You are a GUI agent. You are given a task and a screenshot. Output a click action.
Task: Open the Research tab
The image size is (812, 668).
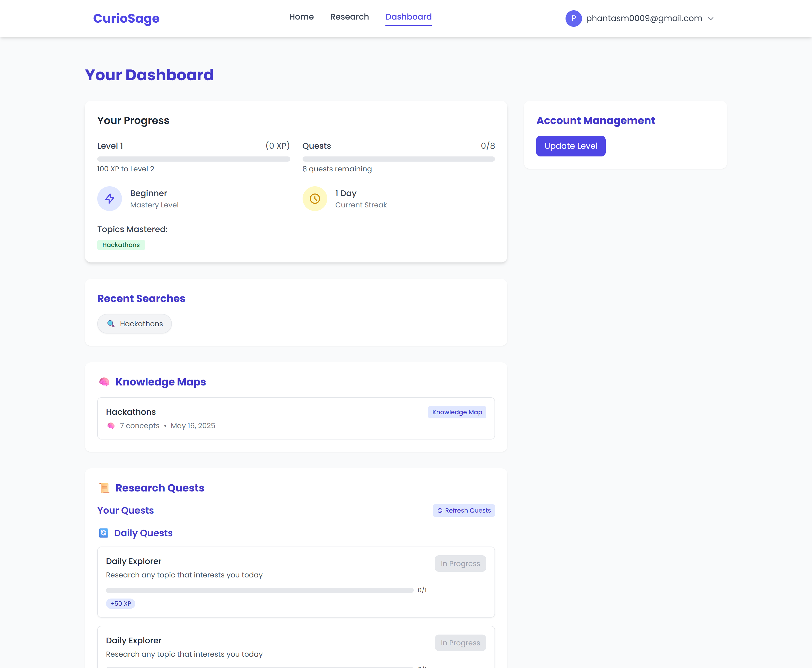click(349, 17)
